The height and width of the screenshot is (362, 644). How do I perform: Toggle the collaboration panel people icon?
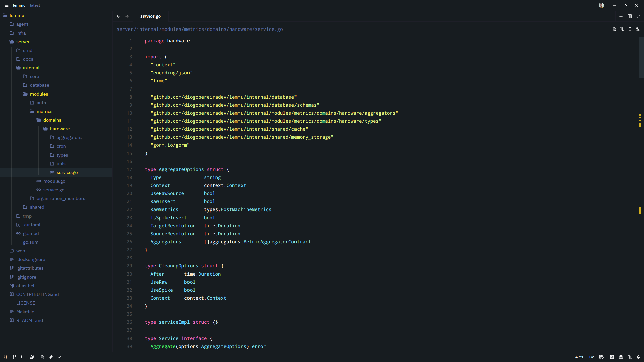[32, 357]
